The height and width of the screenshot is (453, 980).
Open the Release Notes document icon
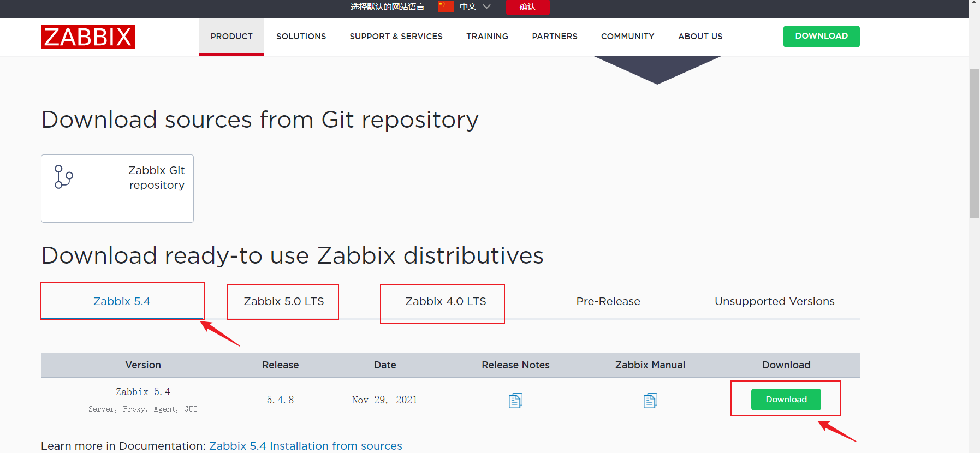(515, 401)
